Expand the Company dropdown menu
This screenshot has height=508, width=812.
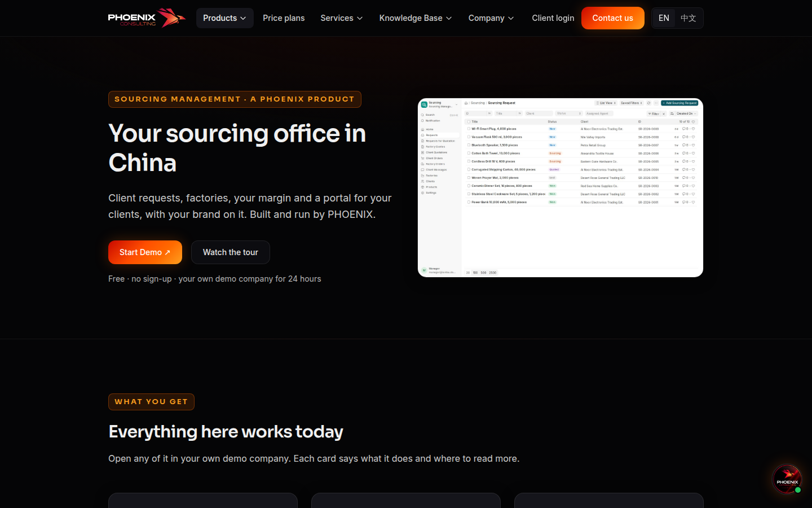(491, 18)
